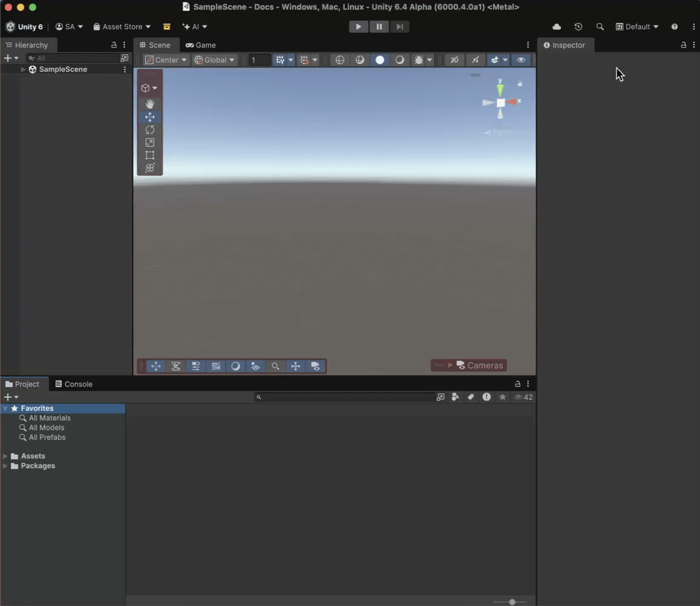Open the Unity cloud services icon
The width and height of the screenshot is (700, 606).
[556, 27]
